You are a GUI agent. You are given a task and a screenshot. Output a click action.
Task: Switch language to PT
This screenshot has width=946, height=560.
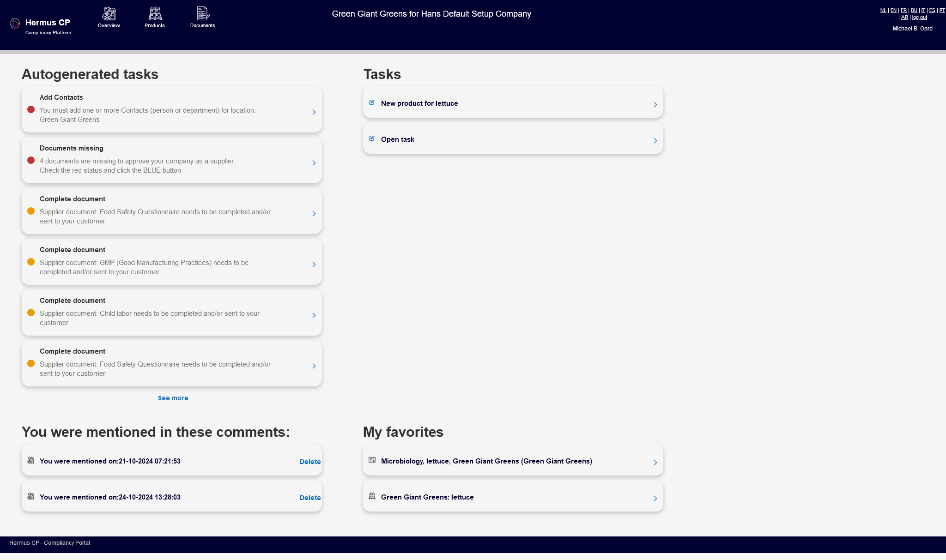[x=942, y=10]
